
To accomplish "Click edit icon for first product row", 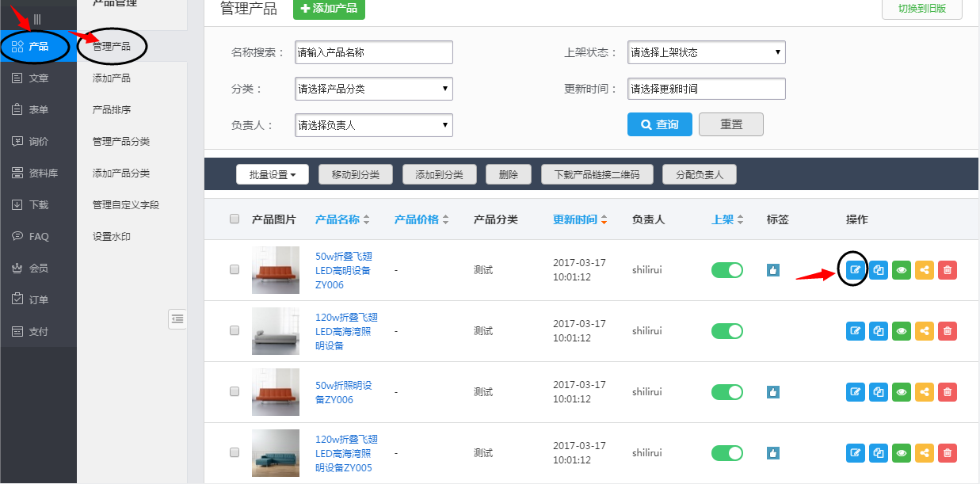I will 855,270.
